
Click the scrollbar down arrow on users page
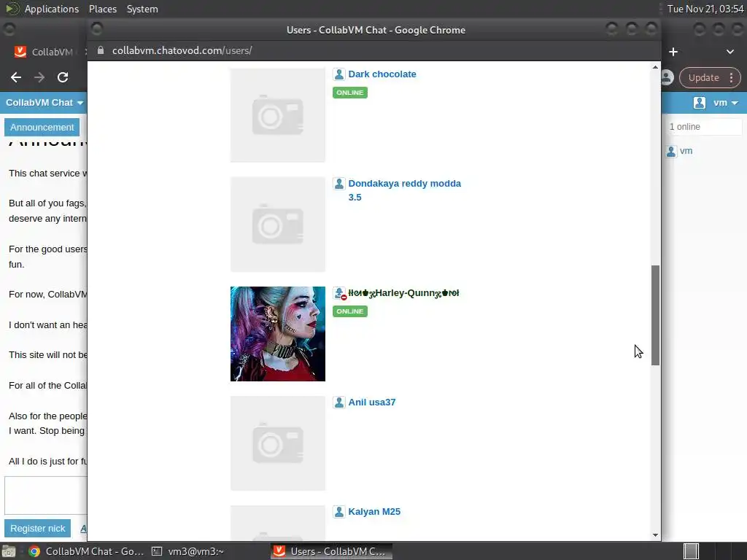pyautogui.click(x=655, y=535)
